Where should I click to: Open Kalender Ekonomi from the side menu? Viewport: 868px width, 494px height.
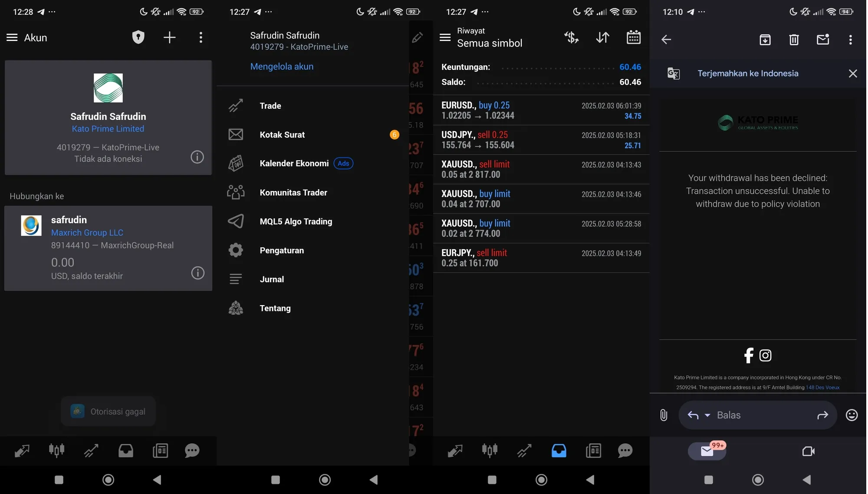click(x=312, y=164)
